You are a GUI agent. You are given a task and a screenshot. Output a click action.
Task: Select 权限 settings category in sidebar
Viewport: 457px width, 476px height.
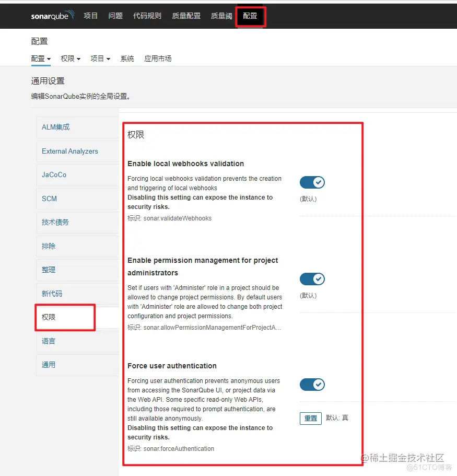(78, 317)
